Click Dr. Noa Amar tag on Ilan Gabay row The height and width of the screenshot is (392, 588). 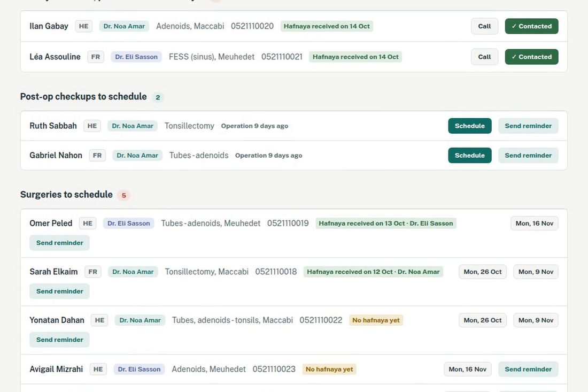(124, 26)
